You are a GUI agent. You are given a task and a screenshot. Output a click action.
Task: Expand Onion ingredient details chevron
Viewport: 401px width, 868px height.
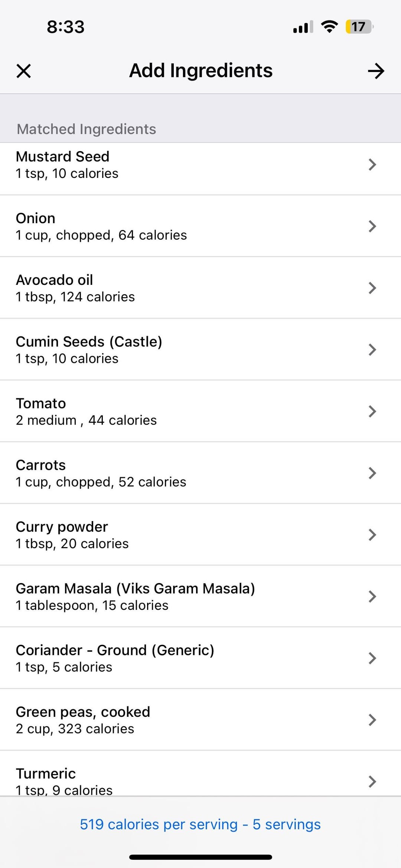pos(372,226)
